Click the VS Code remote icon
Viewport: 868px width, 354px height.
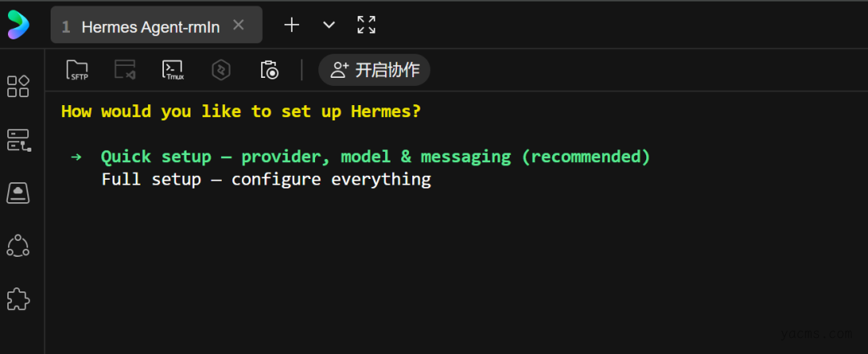tap(125, 70)
